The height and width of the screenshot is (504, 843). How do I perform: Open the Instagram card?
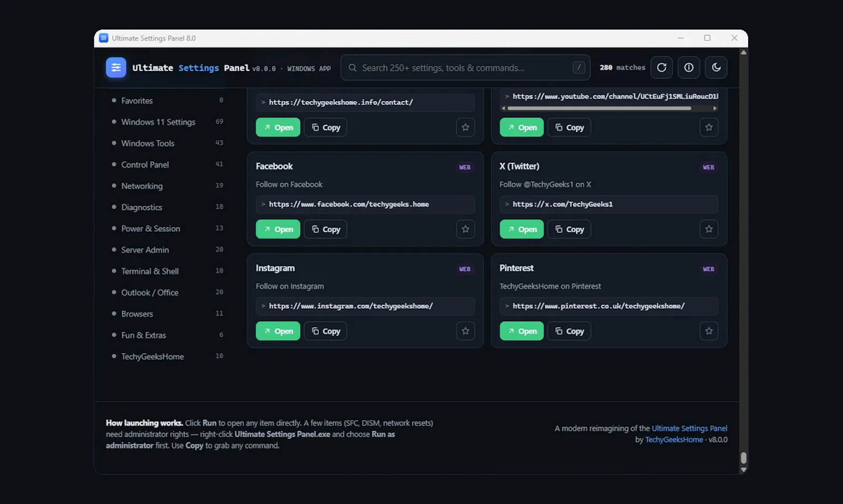click(x=278, y=331)
